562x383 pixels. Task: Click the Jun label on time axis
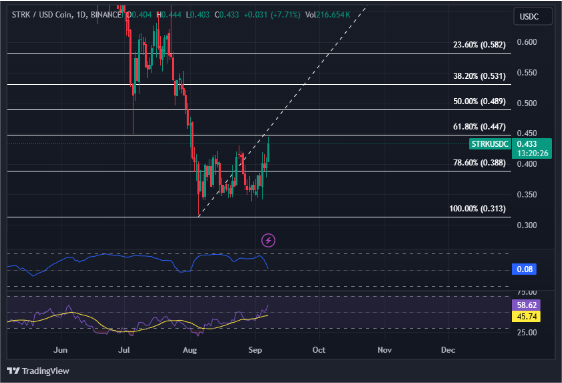point(60,350)
